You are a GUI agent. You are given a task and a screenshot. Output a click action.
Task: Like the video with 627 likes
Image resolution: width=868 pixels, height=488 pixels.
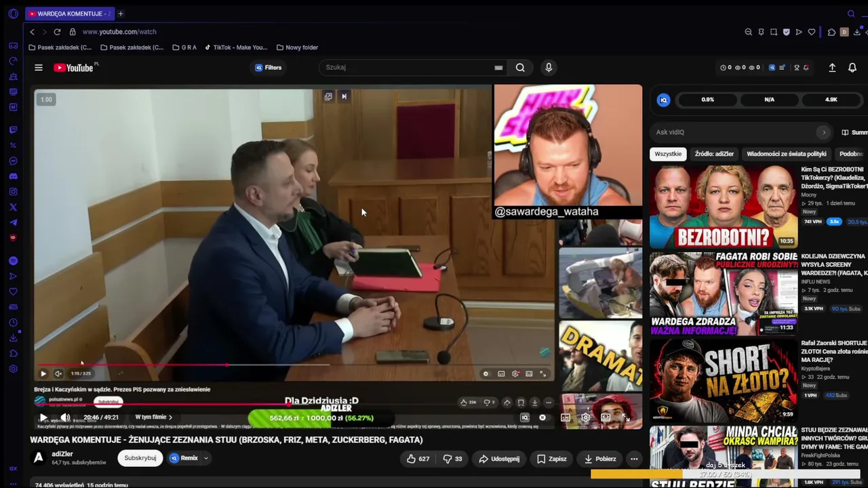click(x=418, y=459)
